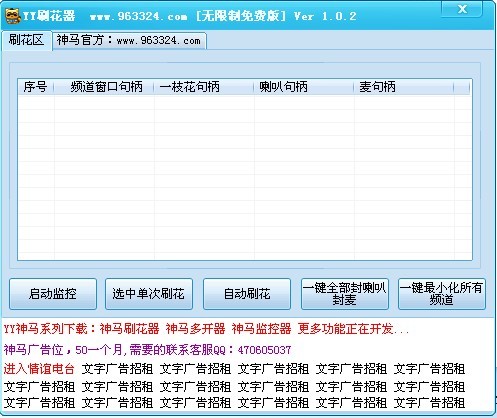Click the 一枝花句柄 column header
The image size is (497, 418).
tap(204, 87)
